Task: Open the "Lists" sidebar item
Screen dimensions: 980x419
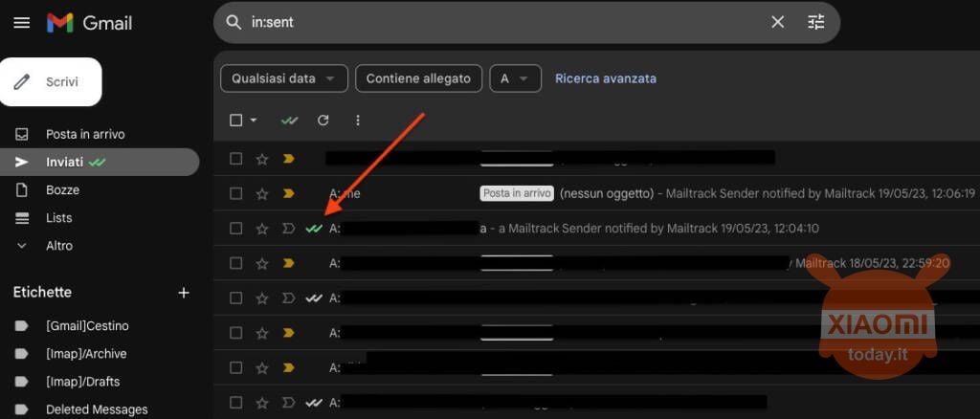Action: (58, 218)
